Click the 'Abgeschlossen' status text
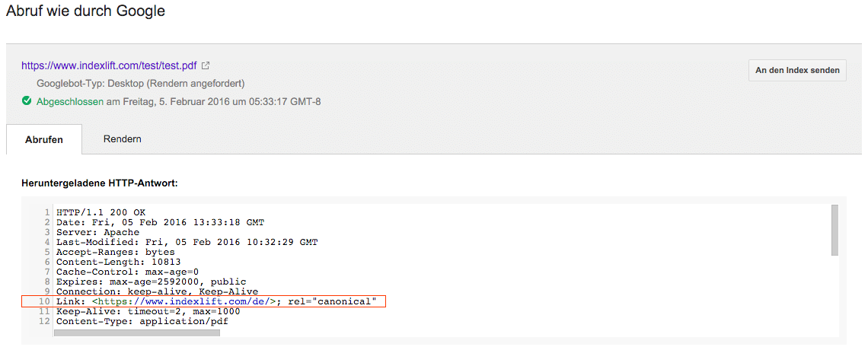This screenshot has height=350, width=868. pos(70,102)
